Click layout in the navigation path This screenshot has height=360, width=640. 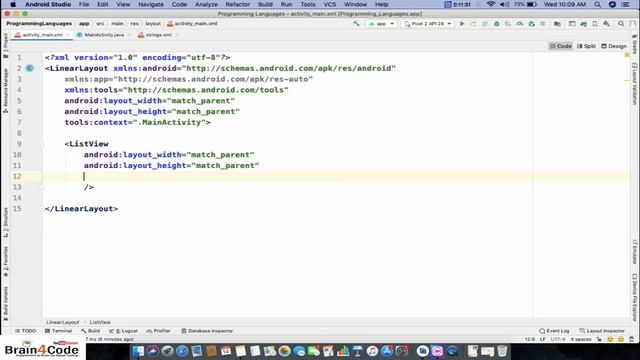point(153,24)
